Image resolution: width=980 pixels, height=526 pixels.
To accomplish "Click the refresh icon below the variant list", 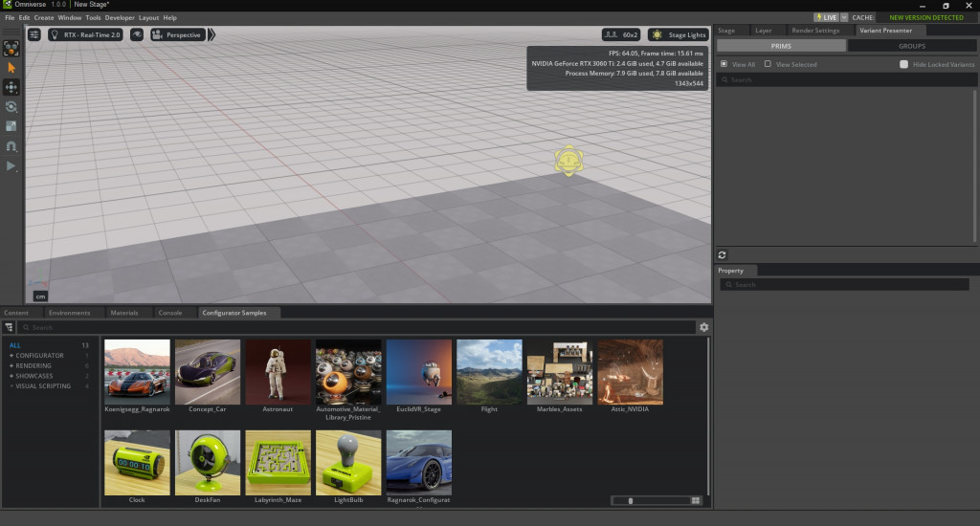I will coord(722,255).
